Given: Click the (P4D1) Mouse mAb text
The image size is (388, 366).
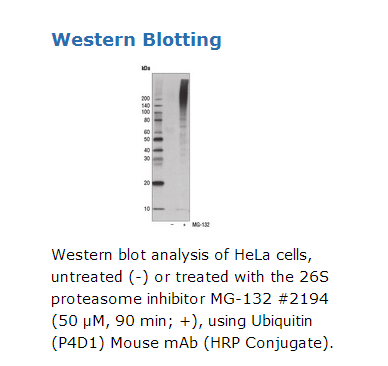Looking at the screenshot, I should 125,343.
